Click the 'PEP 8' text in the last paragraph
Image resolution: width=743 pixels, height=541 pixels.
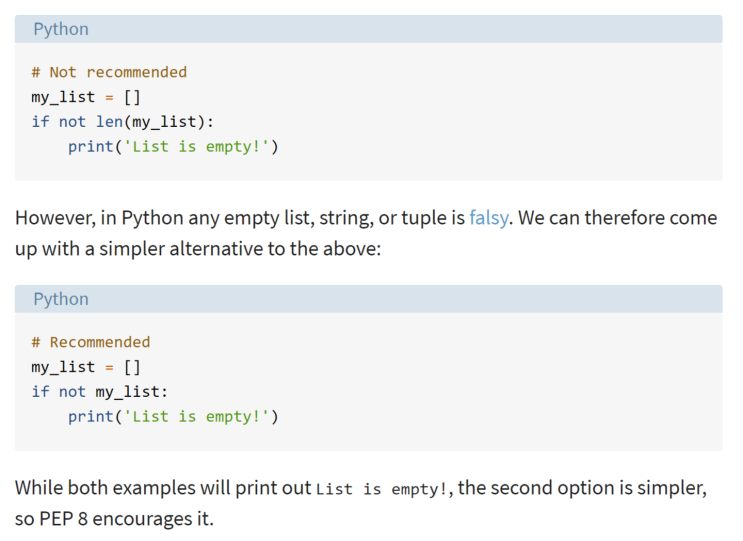coord(65,520)
